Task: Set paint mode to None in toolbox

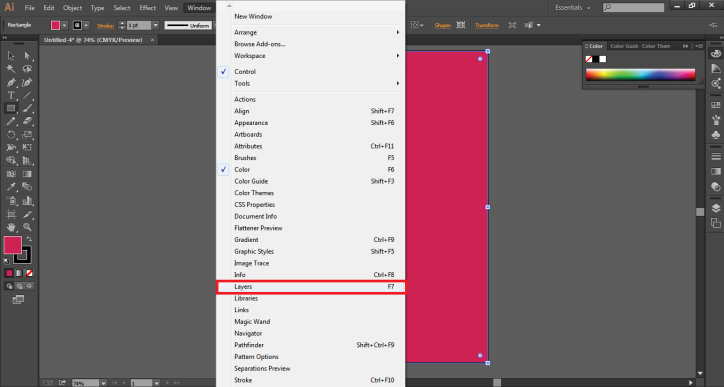Action: coord(29,273)
